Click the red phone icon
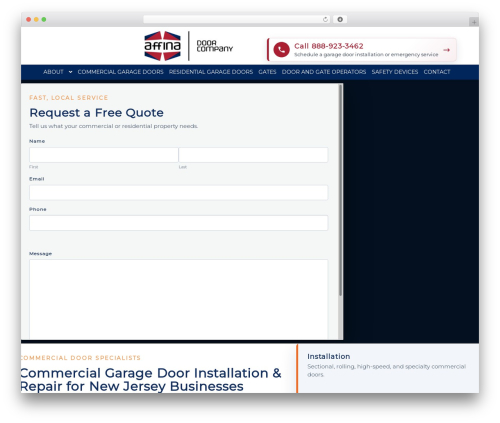 281,50
